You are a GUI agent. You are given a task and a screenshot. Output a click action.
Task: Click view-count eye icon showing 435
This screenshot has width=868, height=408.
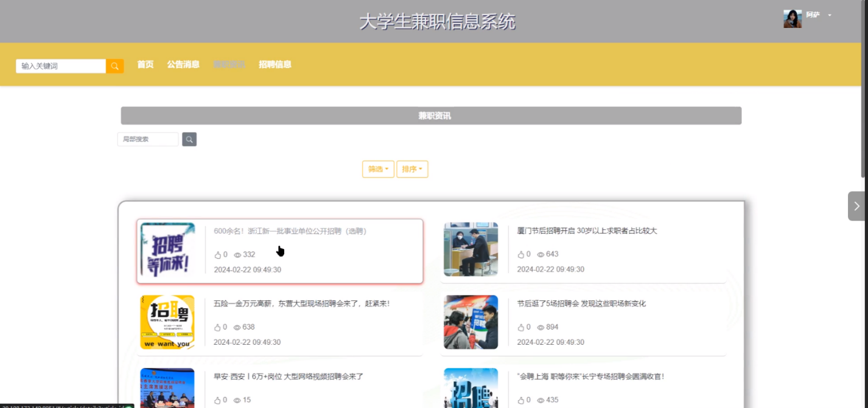point(541,401)
